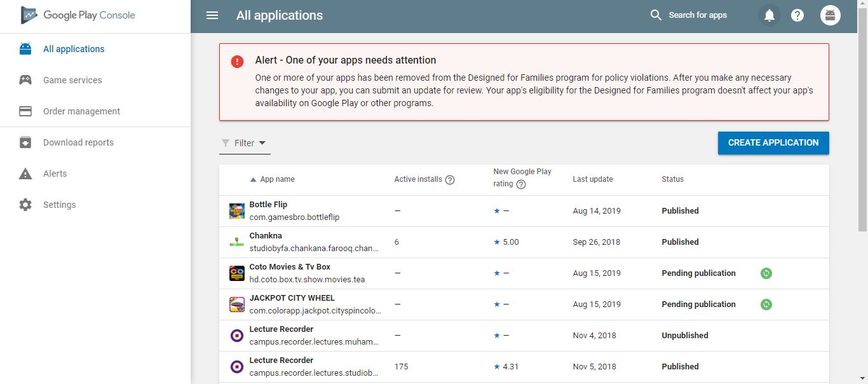Click the Active installs help tooltip icon
The width and height of the screenshot is (868, 384).
point(450,179)
